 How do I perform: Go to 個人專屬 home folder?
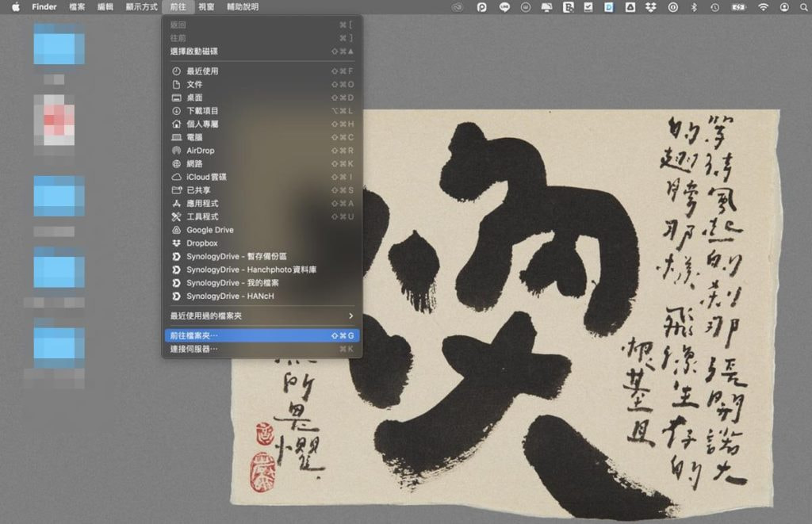point(262,124)
